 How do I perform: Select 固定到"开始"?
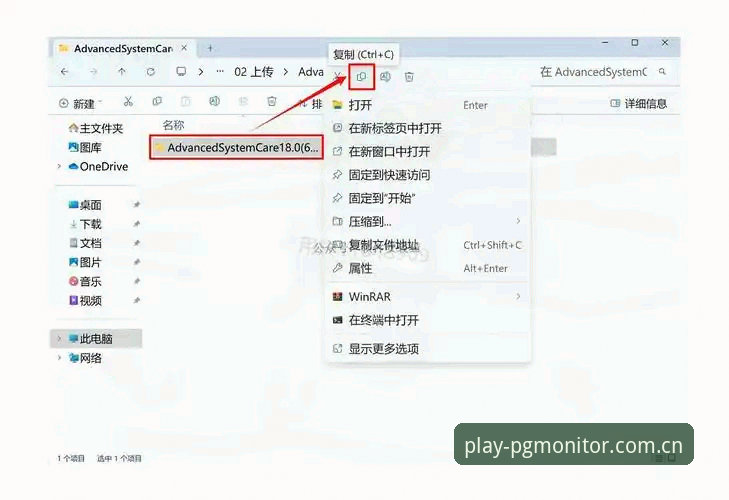point(428,198)
